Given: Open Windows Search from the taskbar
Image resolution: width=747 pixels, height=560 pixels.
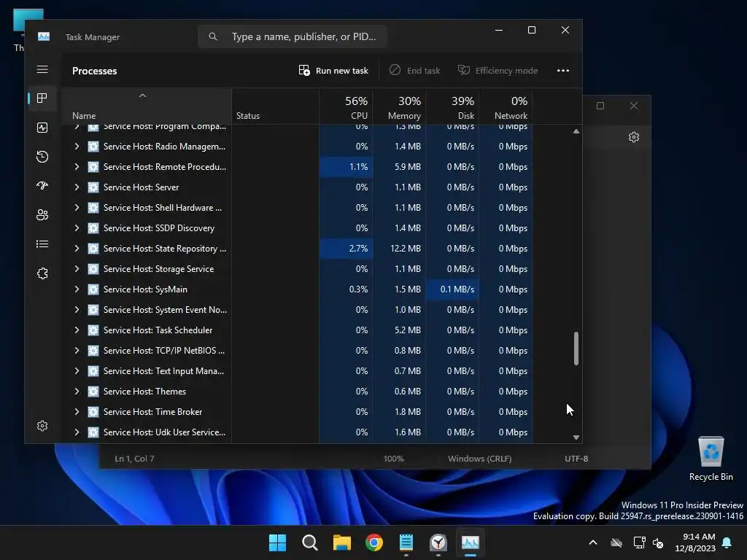Looking at the screenshot, I should [x=309, y=542].
